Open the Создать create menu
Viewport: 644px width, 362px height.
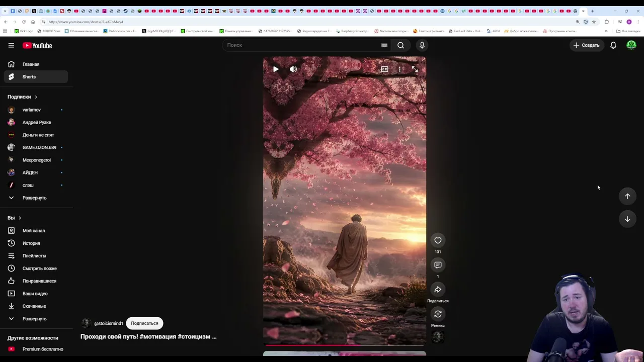pos(587,45)
